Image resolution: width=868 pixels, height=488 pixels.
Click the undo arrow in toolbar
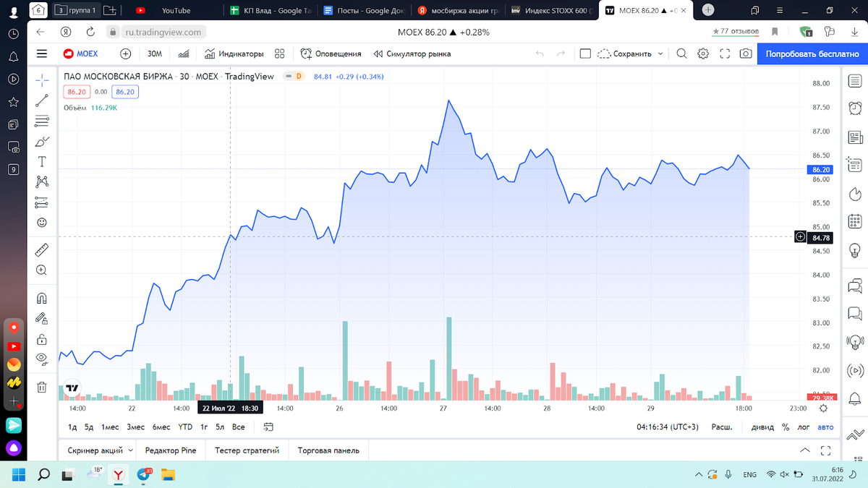coord(540,53)
